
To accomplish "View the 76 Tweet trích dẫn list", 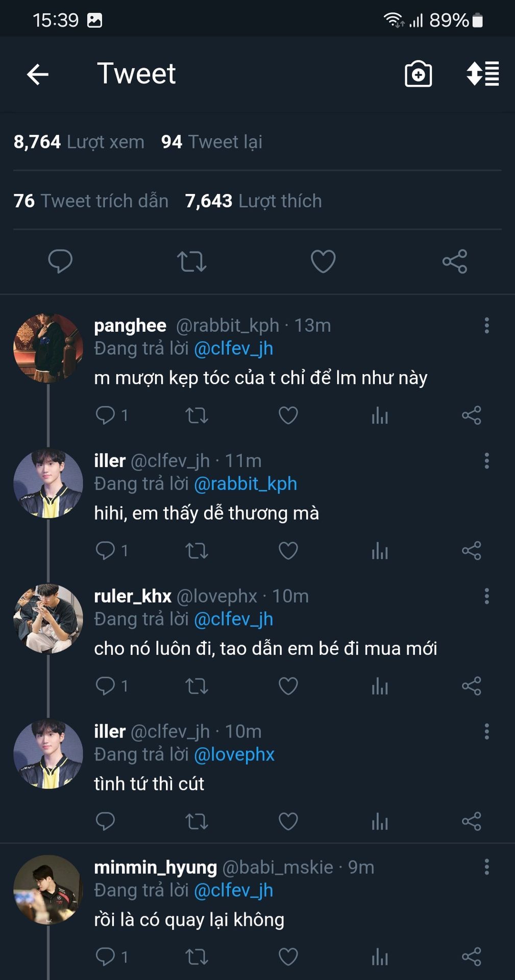I will coord(91,201).
